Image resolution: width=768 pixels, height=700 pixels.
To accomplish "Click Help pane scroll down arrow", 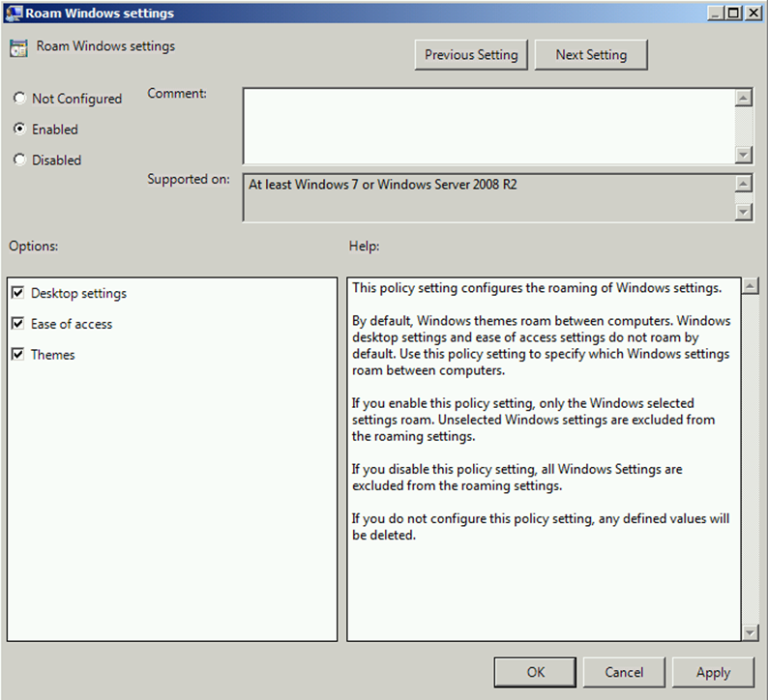I will pyautogui.click(x=749, y=631).
